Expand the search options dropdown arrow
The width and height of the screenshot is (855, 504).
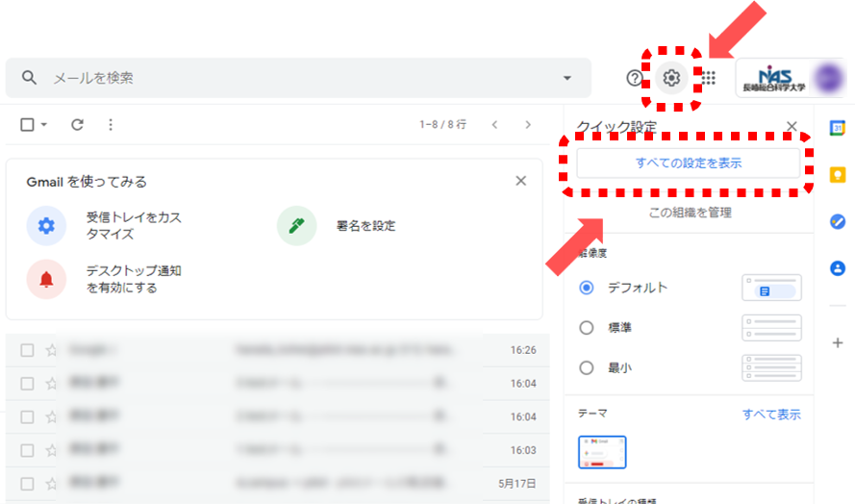point(567,78)
